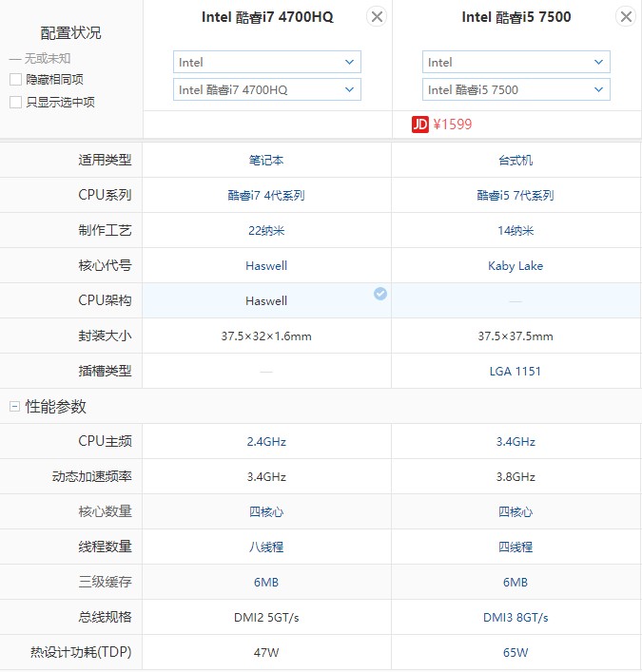Image resolution: width=642 pixels, height=672 pixels.
Task: Click the 适用类型 row label
Action: [x=105, y=160]
